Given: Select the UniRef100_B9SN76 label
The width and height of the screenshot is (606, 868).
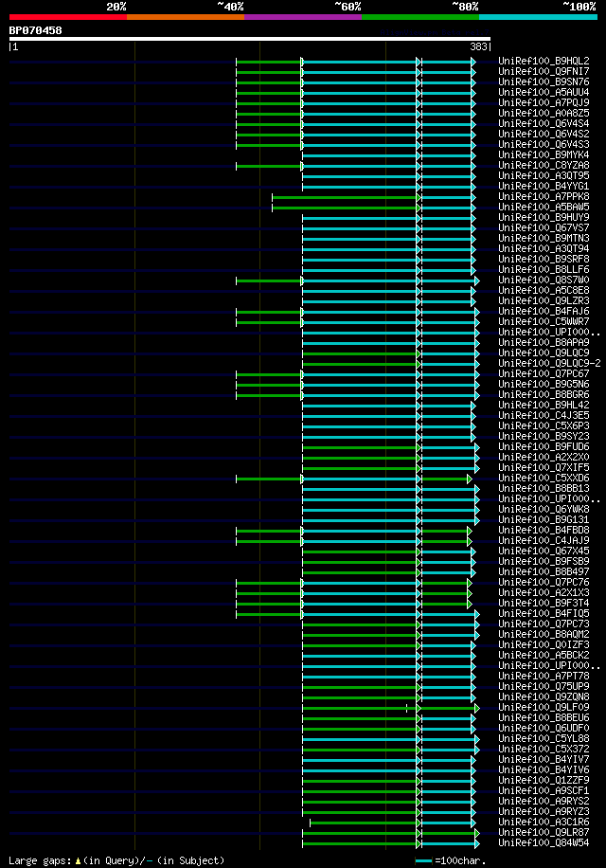Looking at the screenshot, I should click(x=544, y=81).
